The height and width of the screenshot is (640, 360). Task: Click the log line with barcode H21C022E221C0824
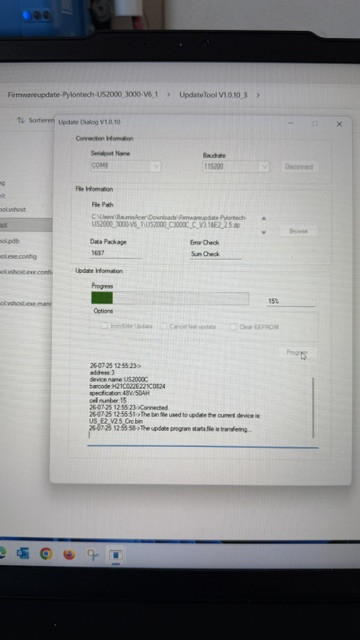point(127,386)
